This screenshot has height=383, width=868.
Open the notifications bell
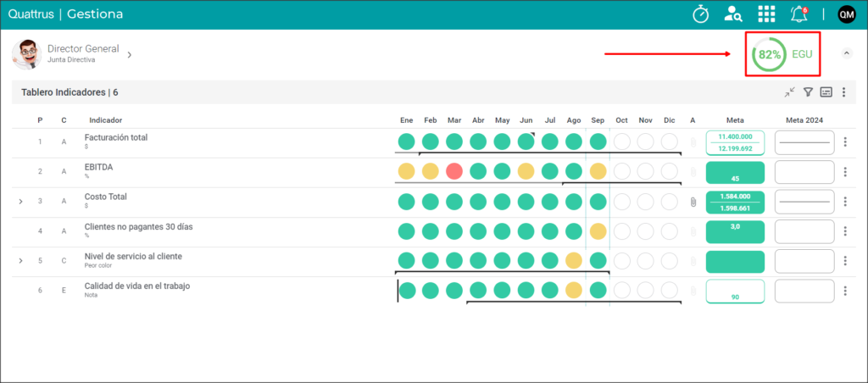tap(799, 14)
